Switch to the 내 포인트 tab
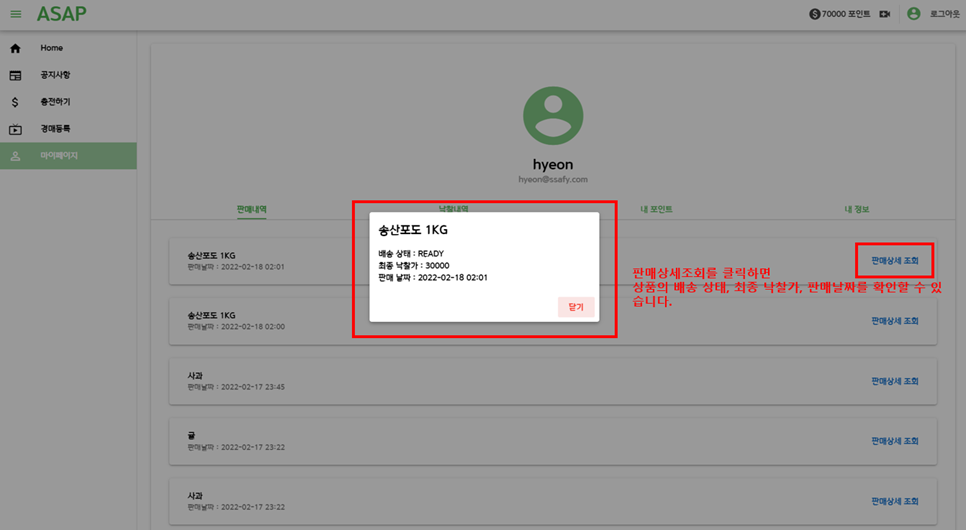This screenshot has height=530, width=966. point(656,209)
